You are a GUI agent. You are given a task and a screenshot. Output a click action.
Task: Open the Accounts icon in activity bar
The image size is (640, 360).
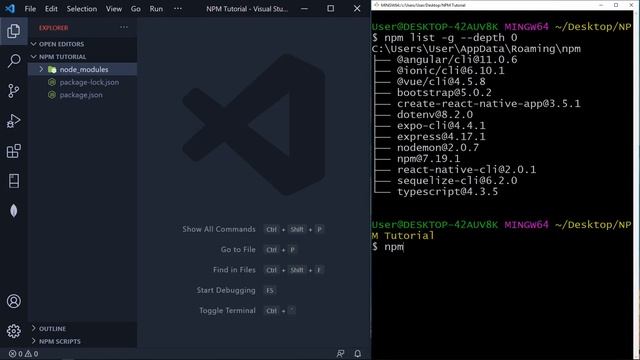(13, 301)
